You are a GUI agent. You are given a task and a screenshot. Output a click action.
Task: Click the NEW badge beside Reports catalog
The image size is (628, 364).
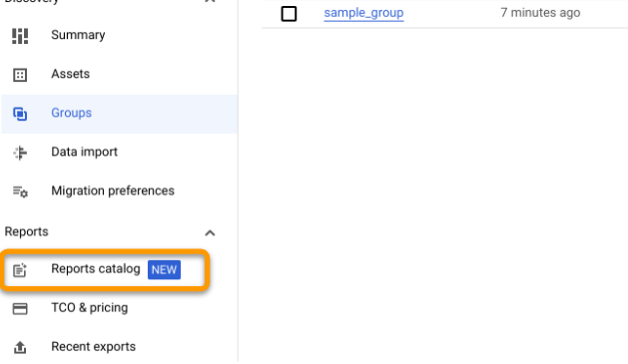coord(164,269)
